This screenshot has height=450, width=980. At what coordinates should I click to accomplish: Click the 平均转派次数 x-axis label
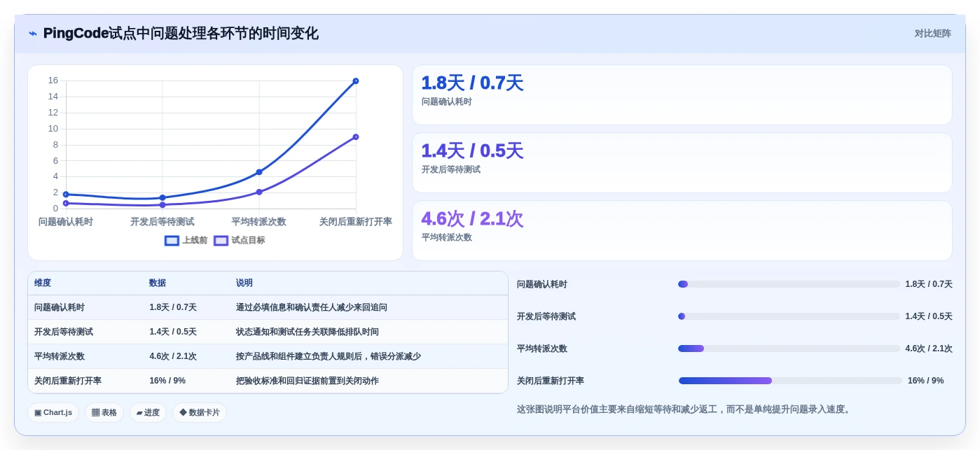[x=259, y=222]
